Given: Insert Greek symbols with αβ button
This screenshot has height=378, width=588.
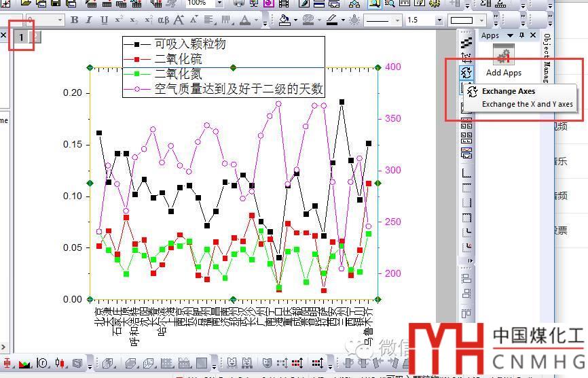Looking at the screenshot, I should tap(163, 20).
